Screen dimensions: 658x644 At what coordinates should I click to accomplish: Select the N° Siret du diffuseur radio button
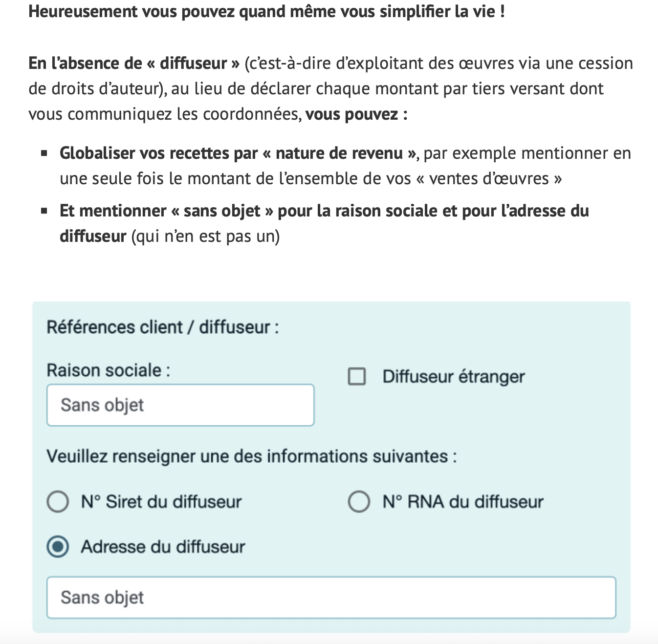[x=58, y=502]
